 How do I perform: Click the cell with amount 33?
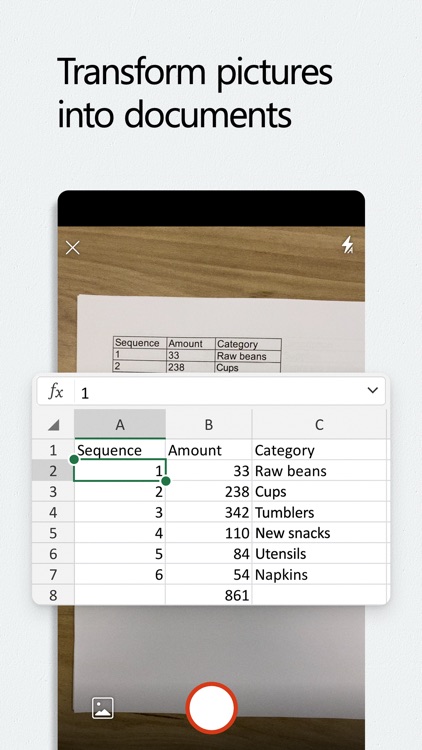click(x=209, y=471)
